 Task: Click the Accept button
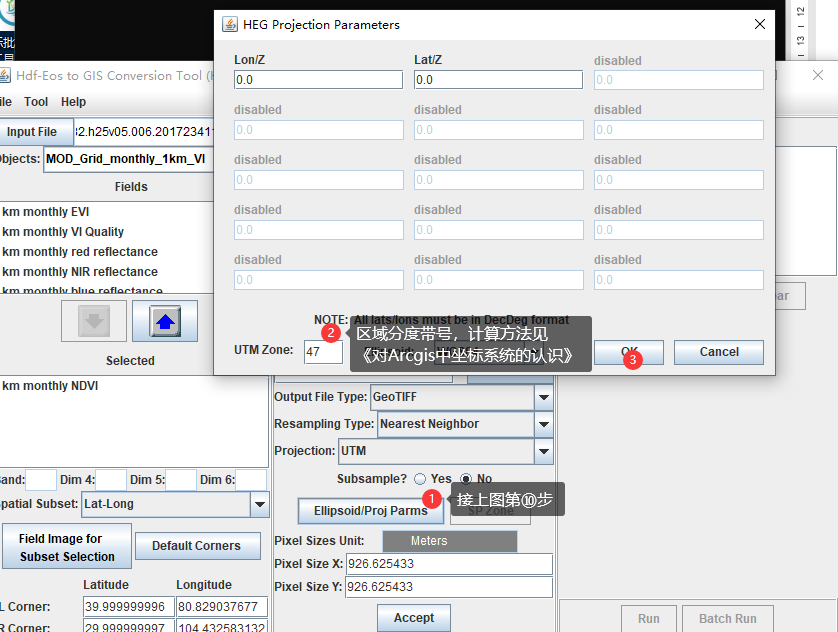413,617
